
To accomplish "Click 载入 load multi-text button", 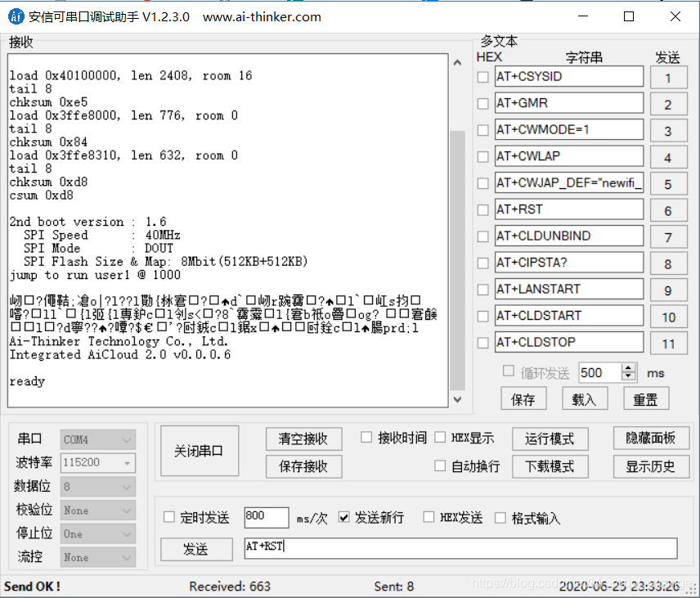I will coord(585,399).
